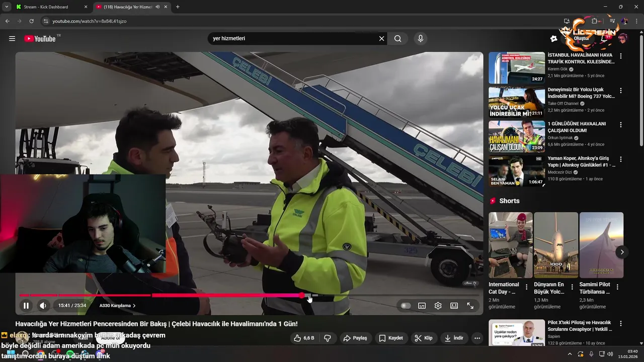Open the Havalimanı Çalışanı Oldum thumbnail
This screenshot has width=644, height=362.
517,136
